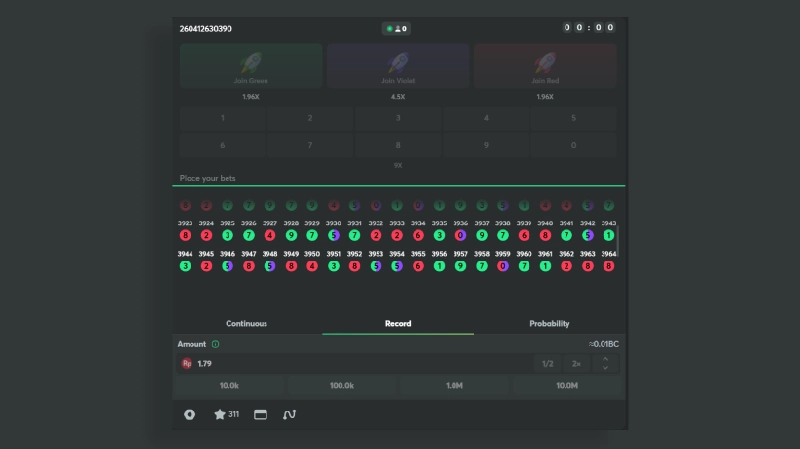Image resolution: width=800 pixels, height=449 pixels.
Task: Click the star favorites icon
Action: [x=220, y=414]
